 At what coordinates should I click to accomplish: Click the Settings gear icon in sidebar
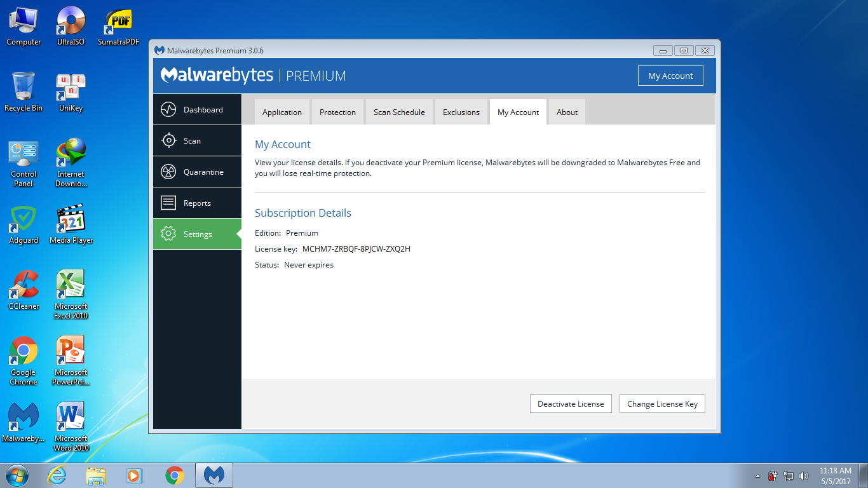pos(168,234)
